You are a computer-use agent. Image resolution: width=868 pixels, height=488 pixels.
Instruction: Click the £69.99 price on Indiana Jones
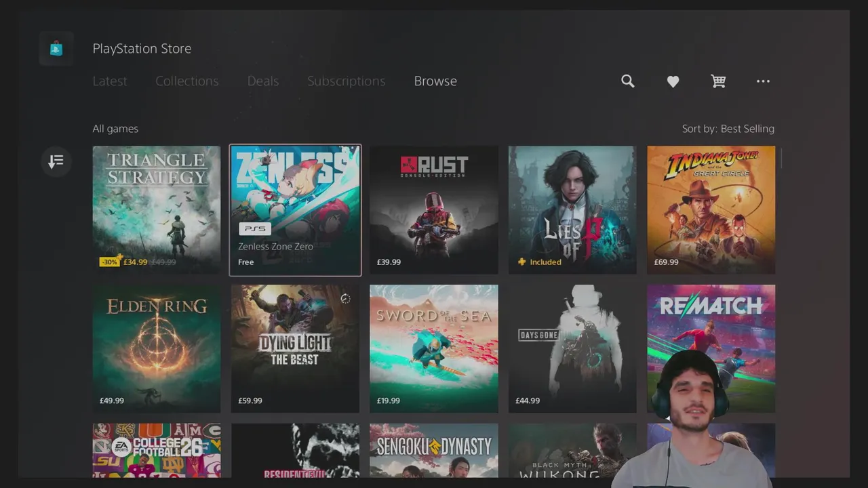[666, 262]
